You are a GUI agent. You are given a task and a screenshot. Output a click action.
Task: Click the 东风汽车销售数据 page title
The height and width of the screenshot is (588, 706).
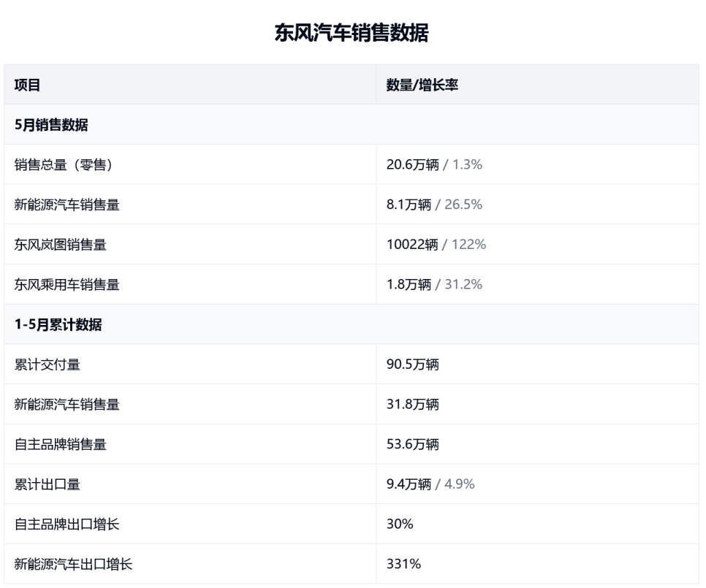coord(352,33)
